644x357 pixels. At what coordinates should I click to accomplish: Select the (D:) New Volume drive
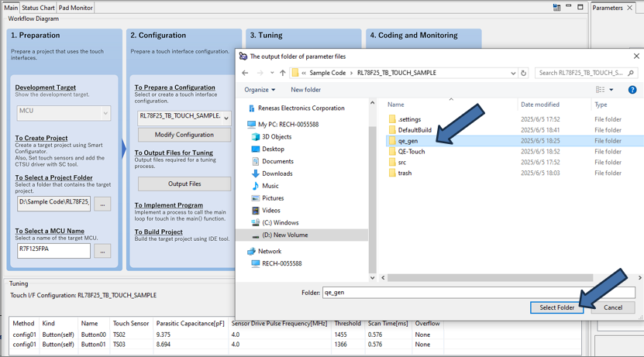coord(284,235)
